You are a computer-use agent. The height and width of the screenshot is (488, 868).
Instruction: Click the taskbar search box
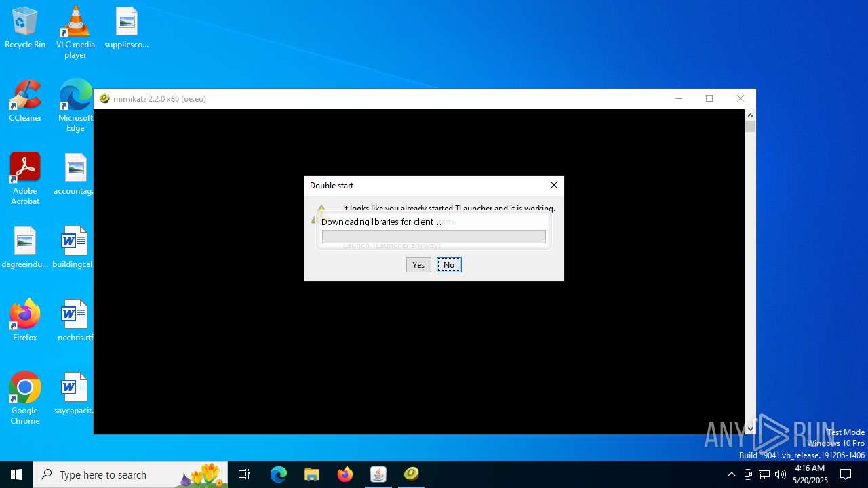pyautogui.click(x=130, y=474)
